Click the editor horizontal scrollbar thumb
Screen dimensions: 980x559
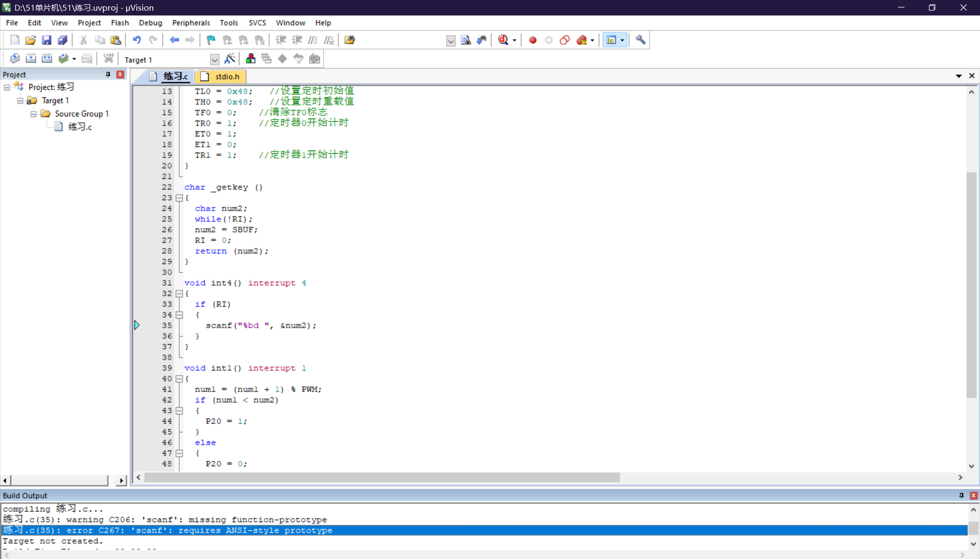(x=382, y=478)
